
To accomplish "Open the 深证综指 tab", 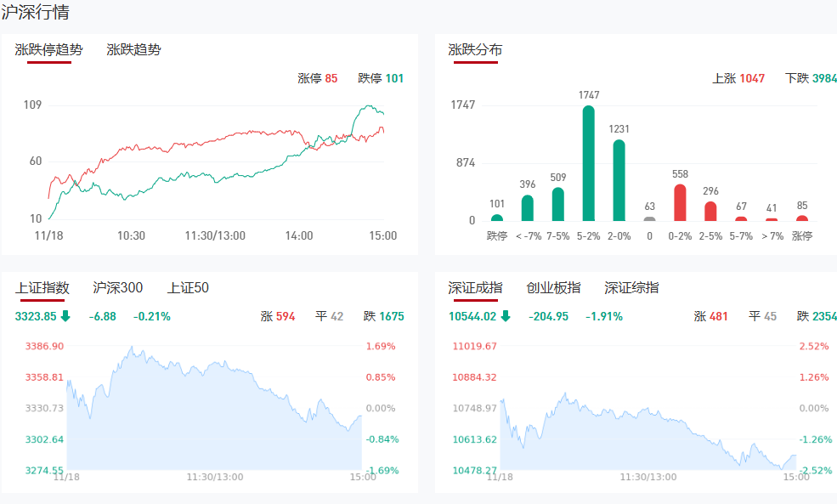I will pos(631,287).
